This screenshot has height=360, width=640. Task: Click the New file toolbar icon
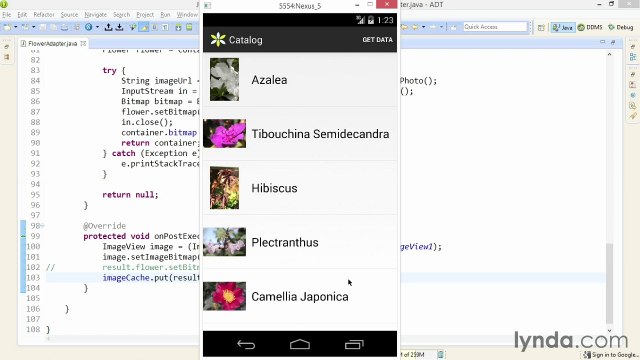click(x=7, y=27)
